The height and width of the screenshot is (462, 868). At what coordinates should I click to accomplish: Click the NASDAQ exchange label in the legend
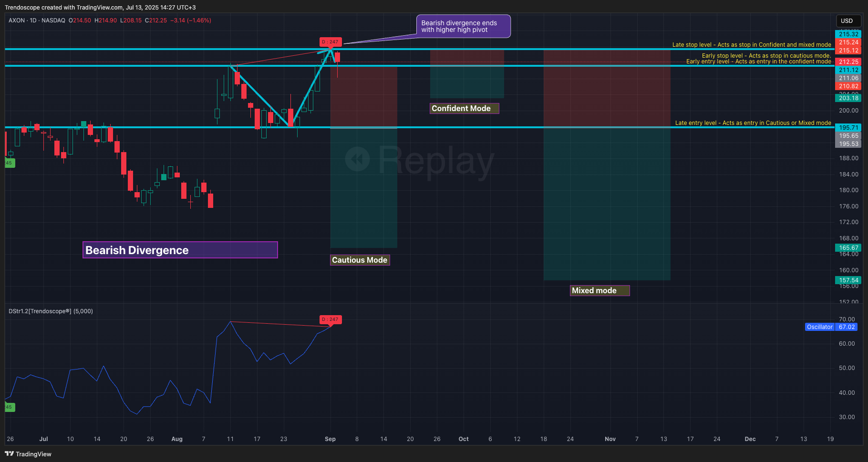53,21
